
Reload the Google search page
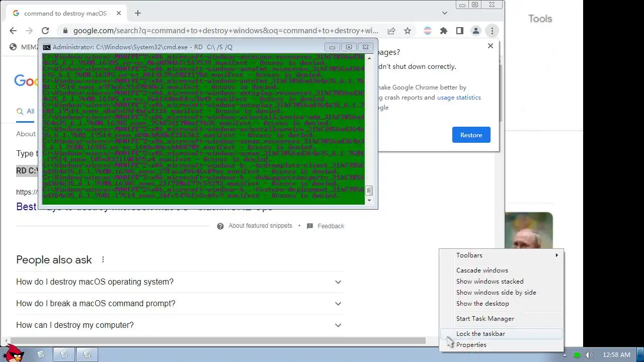coord(45,31)
